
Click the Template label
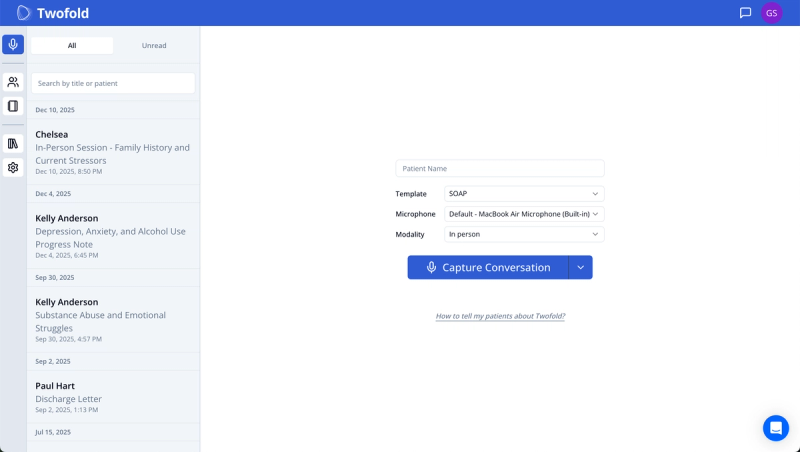point(411,194)
